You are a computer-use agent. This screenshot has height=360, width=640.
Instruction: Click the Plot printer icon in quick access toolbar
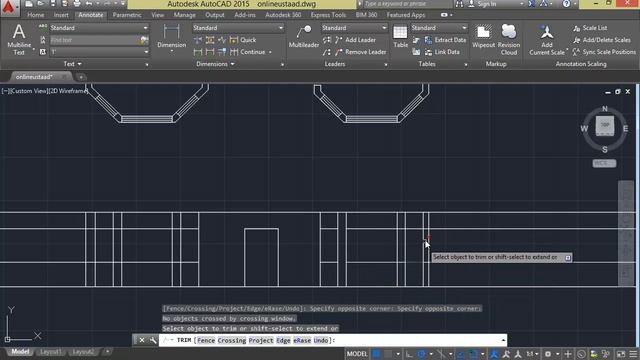[77, 4]
